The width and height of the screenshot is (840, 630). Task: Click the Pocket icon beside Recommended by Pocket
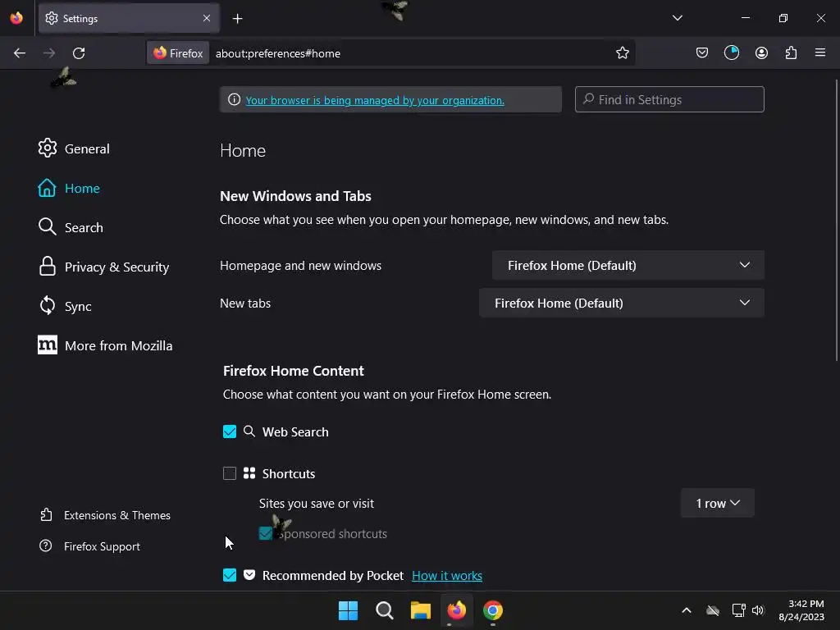pyautogui.click(x=249, y=575)
